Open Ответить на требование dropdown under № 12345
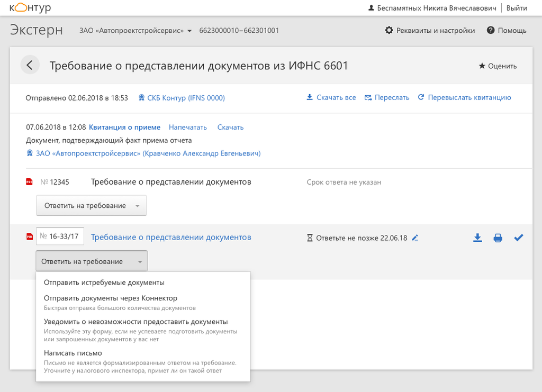 pyautogui.click(x=91, y=205)
